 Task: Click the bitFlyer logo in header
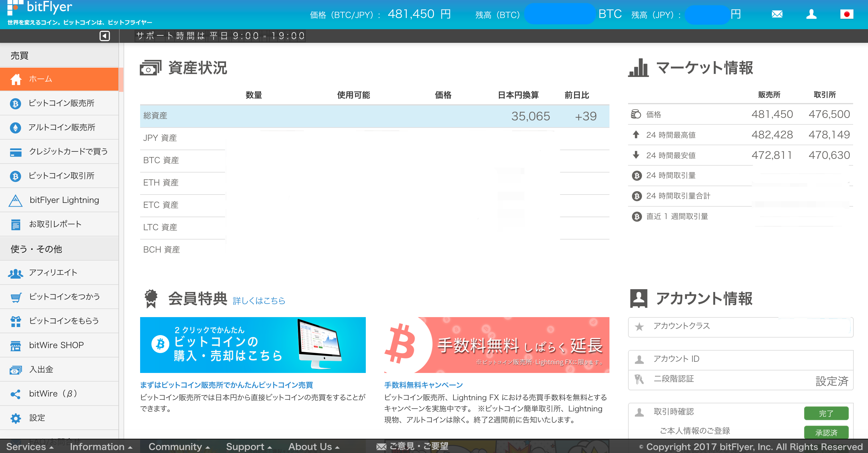click(x=40, y=7)
